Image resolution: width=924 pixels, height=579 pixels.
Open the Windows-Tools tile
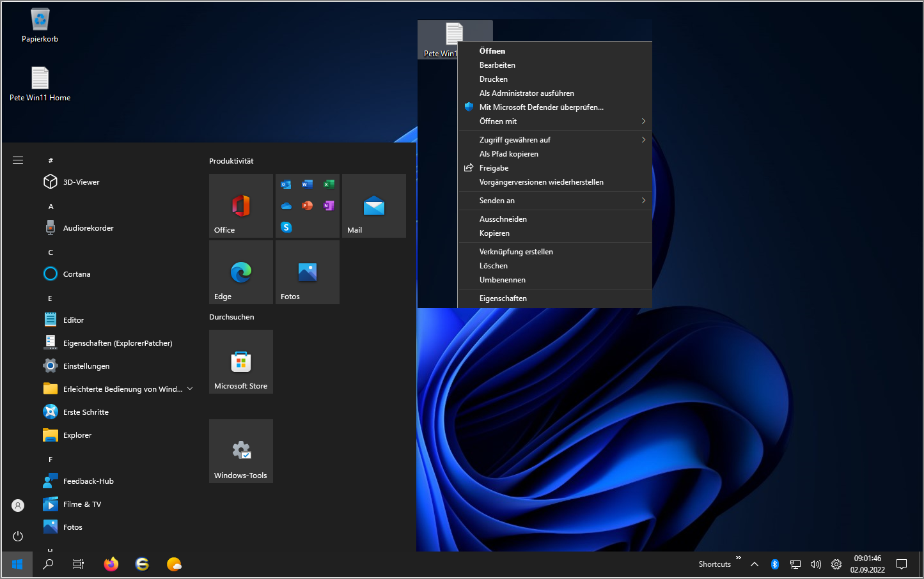(241, 451)
